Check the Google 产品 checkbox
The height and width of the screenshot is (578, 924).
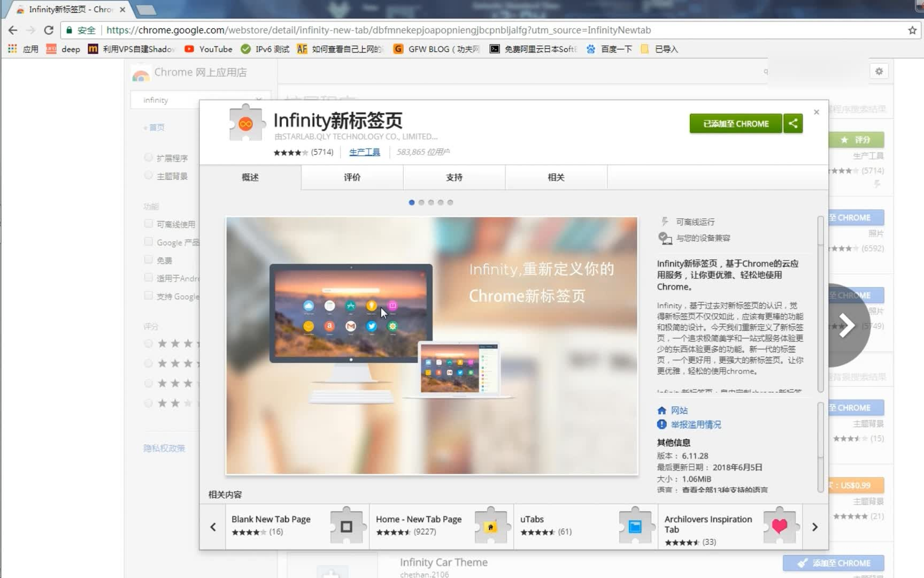[x=149, y=242]
